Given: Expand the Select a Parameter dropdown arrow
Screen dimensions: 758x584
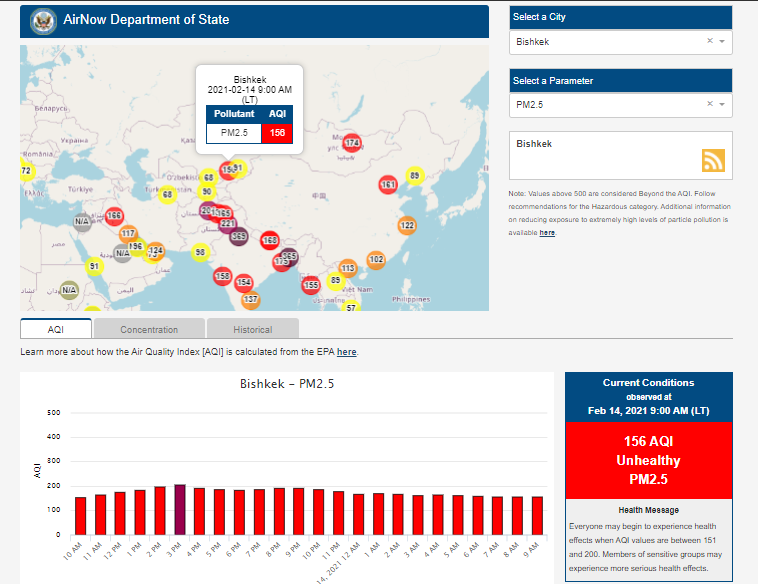Looking at the screenshot, I should pos(722,104).
